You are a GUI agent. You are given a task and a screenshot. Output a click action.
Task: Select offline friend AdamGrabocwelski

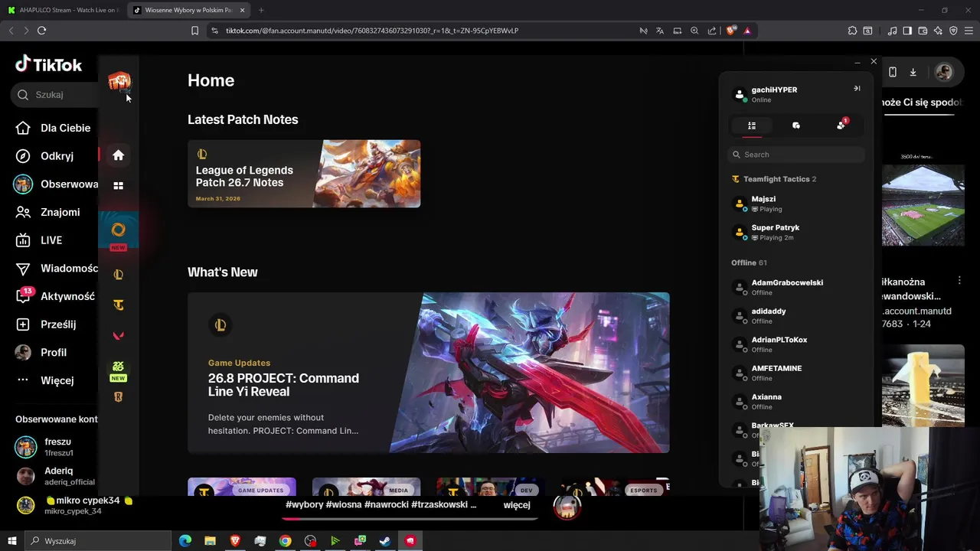796,287
